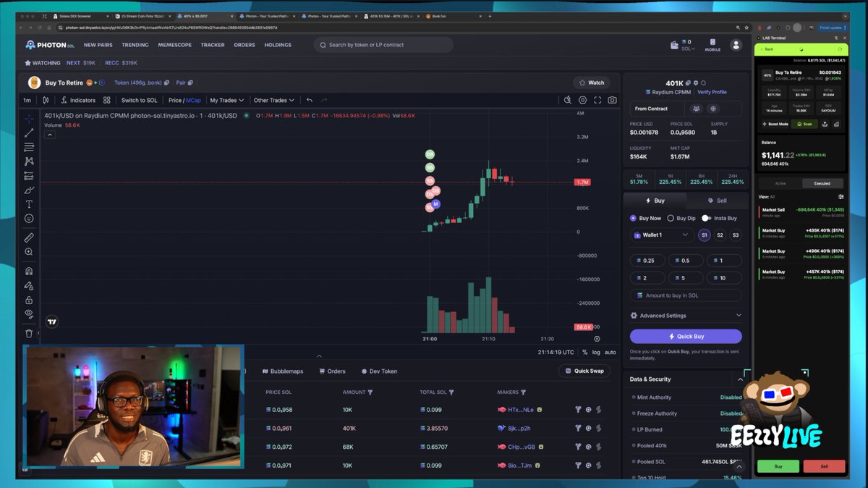The image size is (868, 488).
Task: Select the S2 preset
Action: point(720,235)
